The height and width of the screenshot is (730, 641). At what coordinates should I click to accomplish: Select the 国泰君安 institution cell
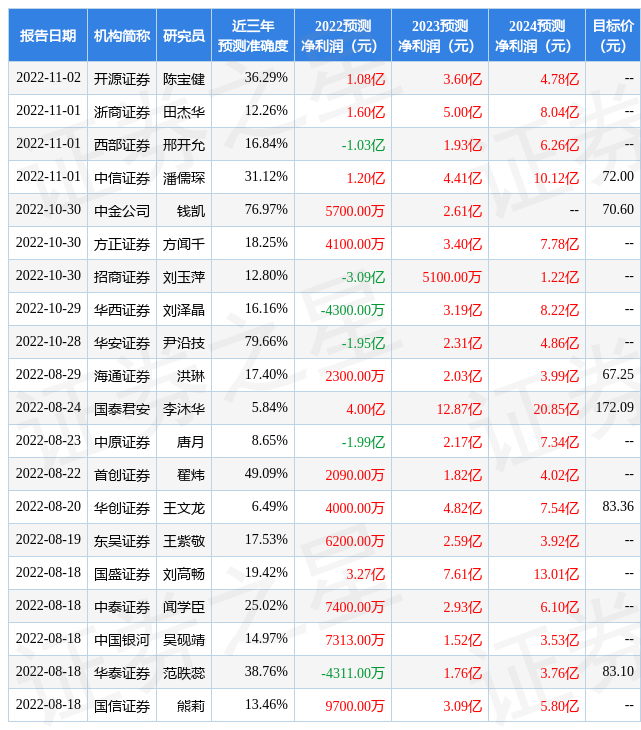pyautogui.click(x=122, y=409)
